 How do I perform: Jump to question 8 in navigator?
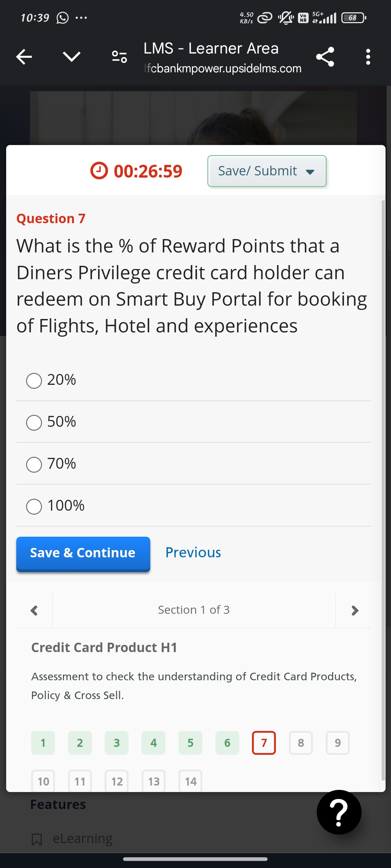coord(300,743)
